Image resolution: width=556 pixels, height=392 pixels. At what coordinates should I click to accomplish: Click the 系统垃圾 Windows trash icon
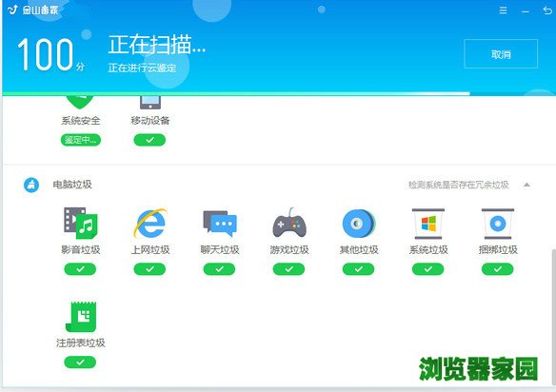point(428,224)
